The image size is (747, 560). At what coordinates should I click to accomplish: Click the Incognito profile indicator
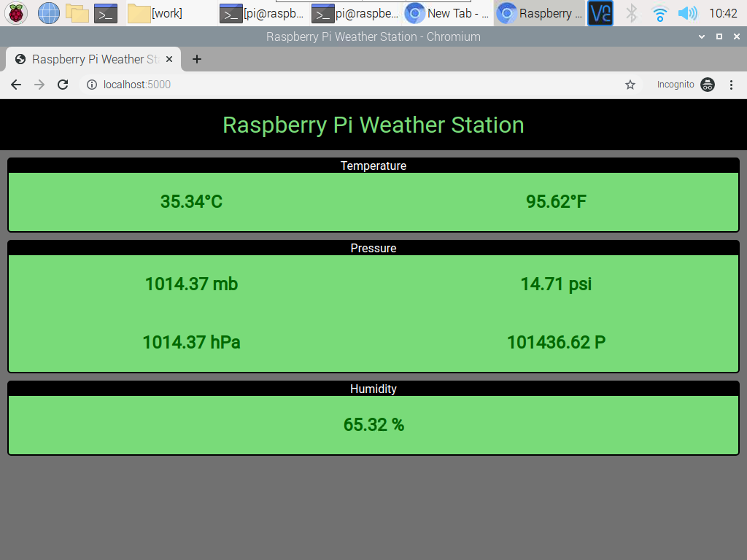click(686, 85)
